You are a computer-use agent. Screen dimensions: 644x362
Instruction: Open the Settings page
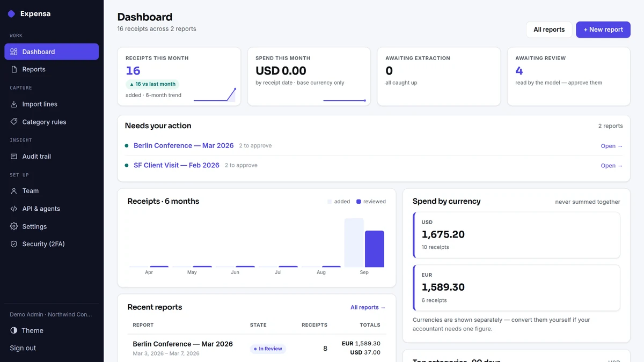[x=52, y=226]
